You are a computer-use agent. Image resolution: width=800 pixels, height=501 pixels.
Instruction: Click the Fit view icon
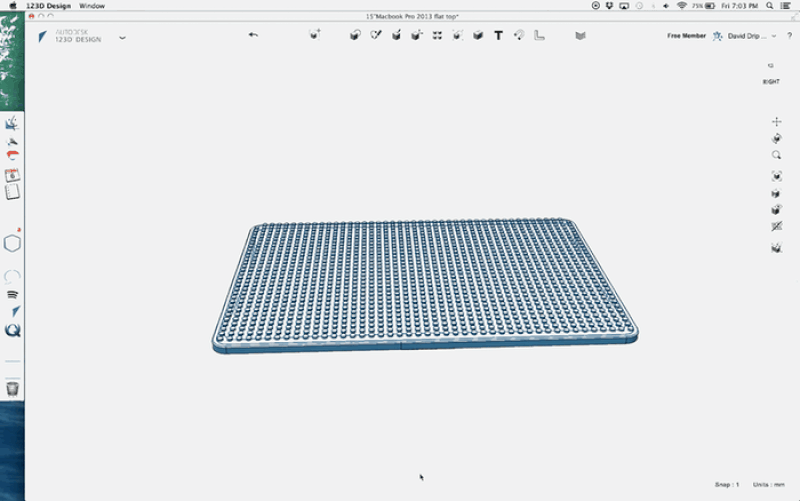(x=777, y=176)
